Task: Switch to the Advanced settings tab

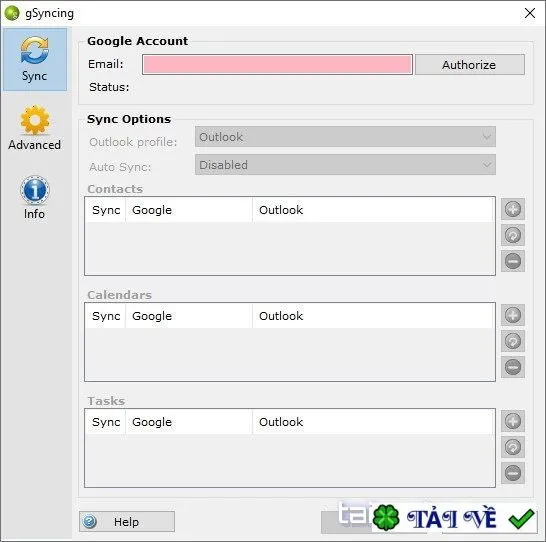Action: [34, 128]
